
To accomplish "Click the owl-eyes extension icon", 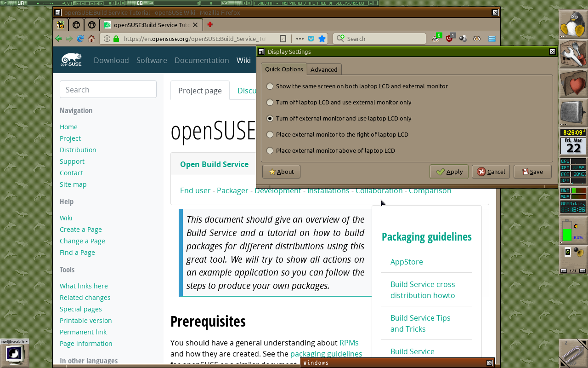I will [477, 39].
